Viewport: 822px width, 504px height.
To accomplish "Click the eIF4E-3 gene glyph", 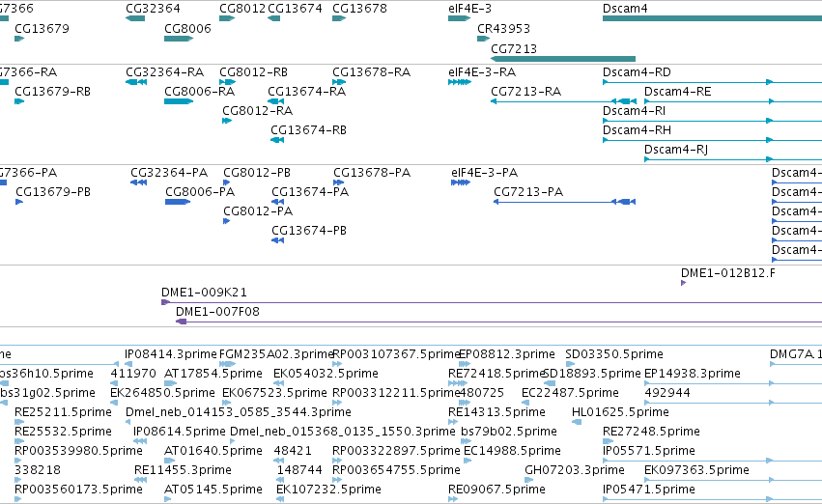I will tap(459, 18).
